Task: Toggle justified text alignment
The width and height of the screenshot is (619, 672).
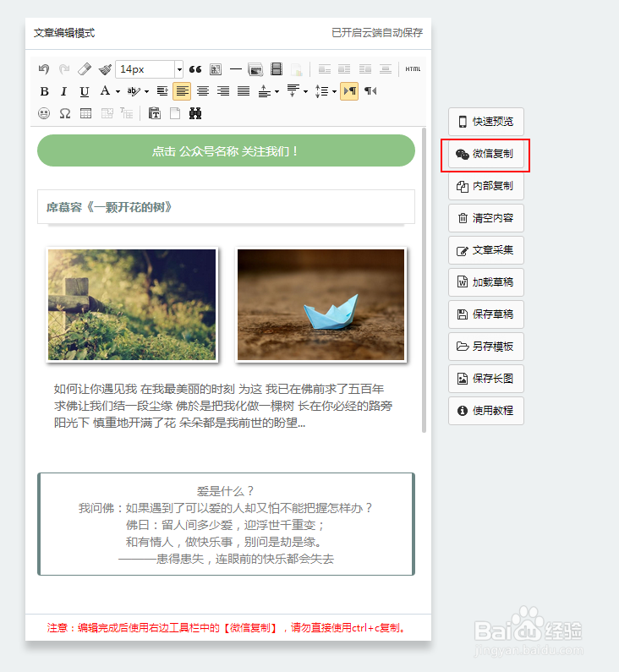Action: pyautogui.click(x=244, y=91)
